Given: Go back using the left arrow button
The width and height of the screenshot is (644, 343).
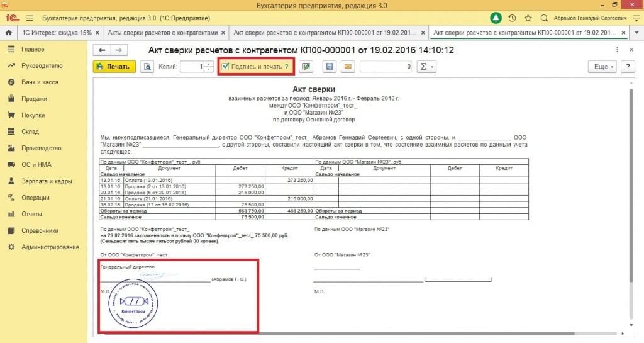Looking at the screenshot, I should coord(102,50).
